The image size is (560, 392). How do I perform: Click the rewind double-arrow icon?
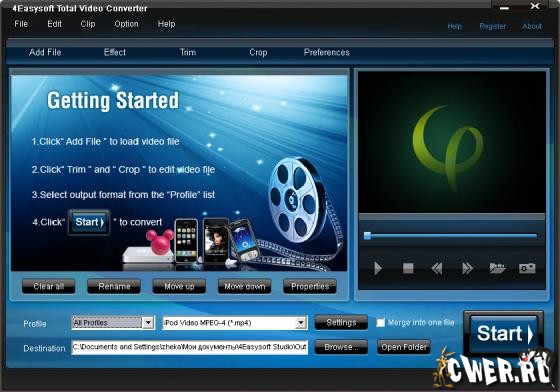pyautogui.click(x=437, y=268)
